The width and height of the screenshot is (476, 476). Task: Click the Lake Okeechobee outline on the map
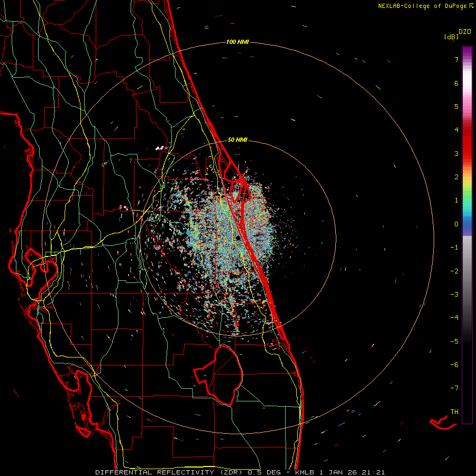(x=218, y=376)
